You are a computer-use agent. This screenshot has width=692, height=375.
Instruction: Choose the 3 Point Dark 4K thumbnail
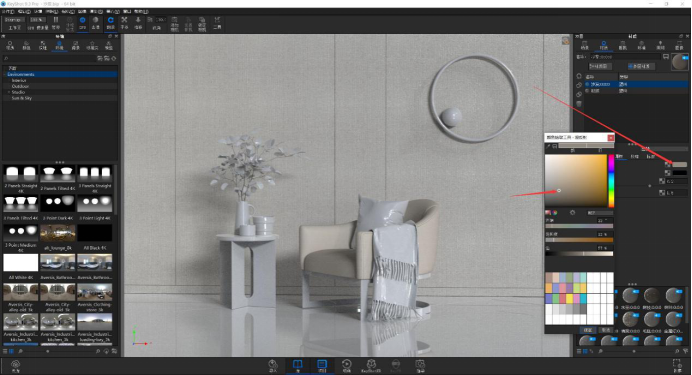[57, 204]
